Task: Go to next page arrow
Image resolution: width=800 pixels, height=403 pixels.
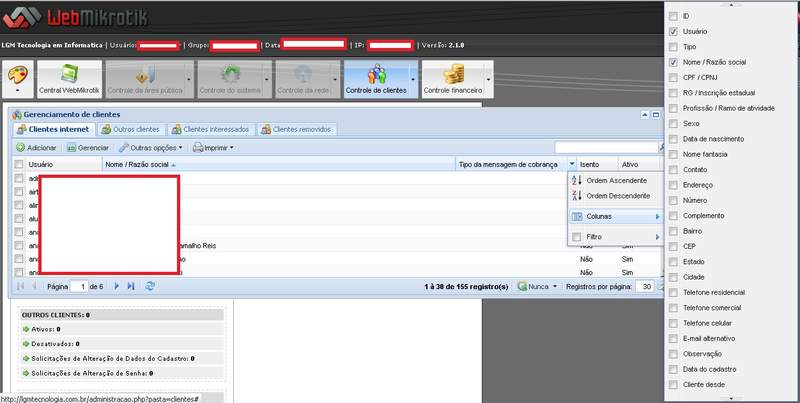Action: [x=117, y=286]
